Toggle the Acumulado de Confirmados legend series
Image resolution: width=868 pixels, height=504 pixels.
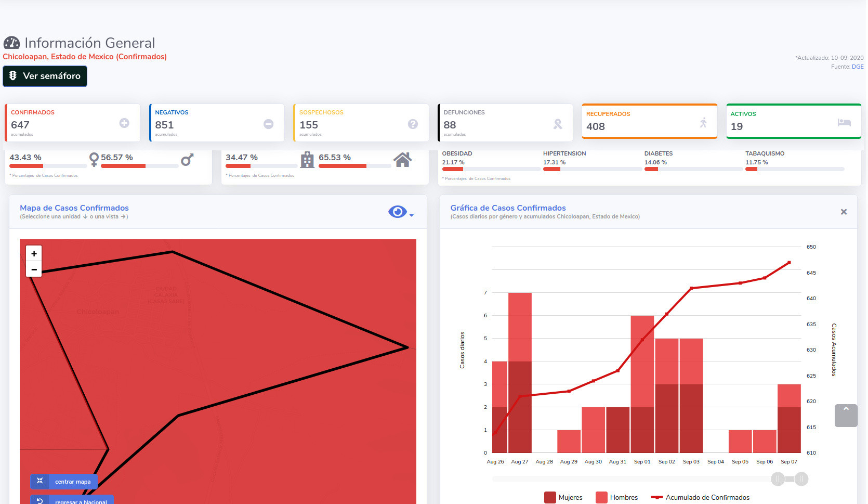700,498
